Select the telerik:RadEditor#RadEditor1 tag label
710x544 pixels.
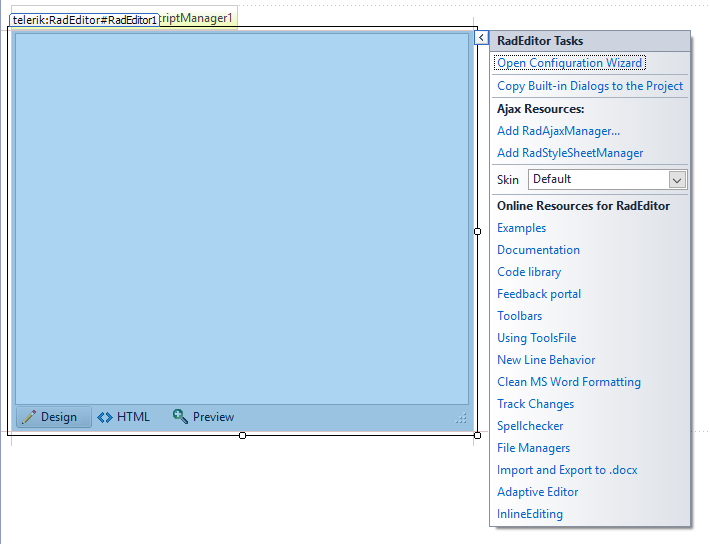pyautogui.click(x=85, y=20)
